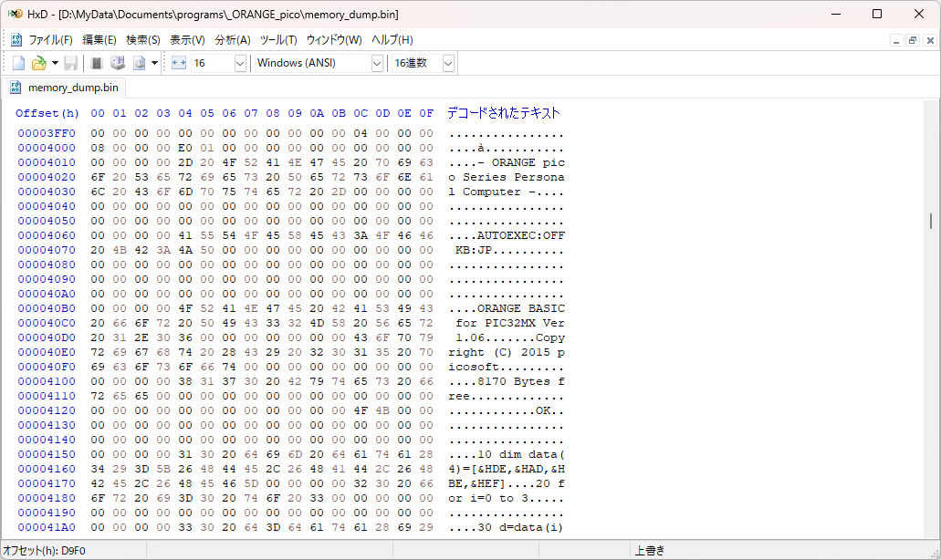The width and height of the screenshot is (941, 560).
Task: Open the 表示(V) menu
Action: 187,40
